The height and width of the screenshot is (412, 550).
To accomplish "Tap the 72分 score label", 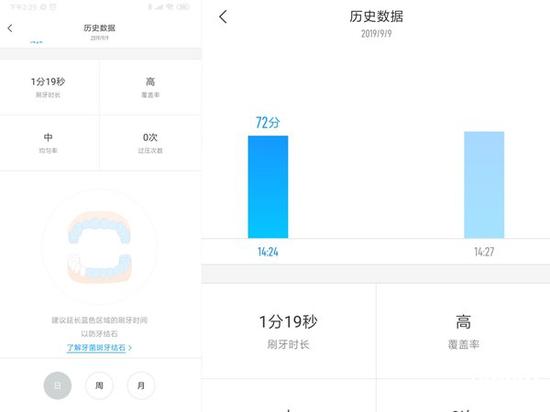I will pos(268,122).
